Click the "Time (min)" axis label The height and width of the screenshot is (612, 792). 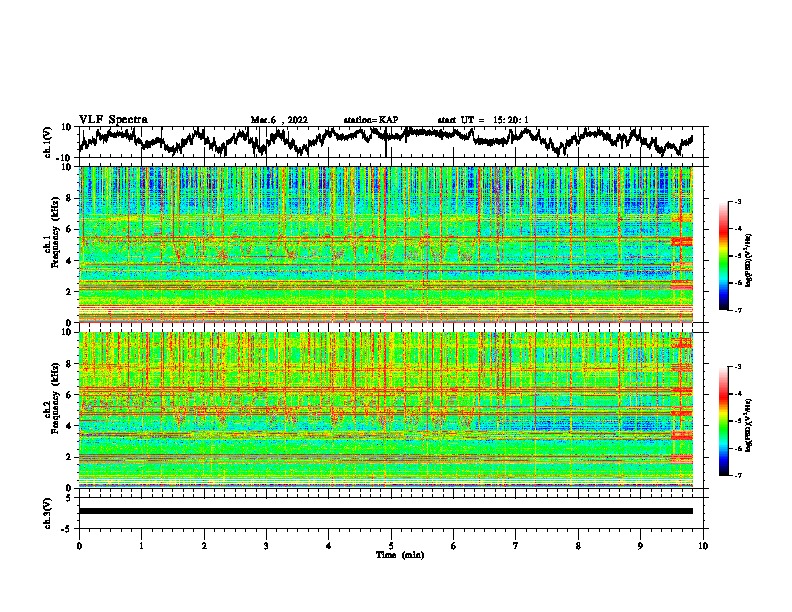coord(400,555)
